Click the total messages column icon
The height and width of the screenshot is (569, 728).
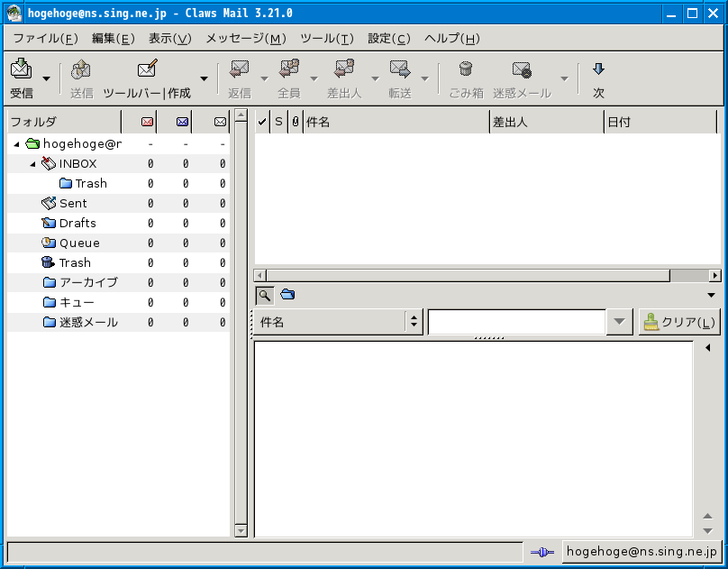(x=220, y=122)
